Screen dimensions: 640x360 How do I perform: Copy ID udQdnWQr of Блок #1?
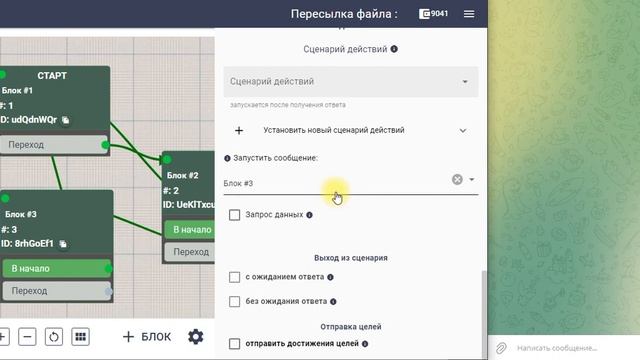(65, 120)
